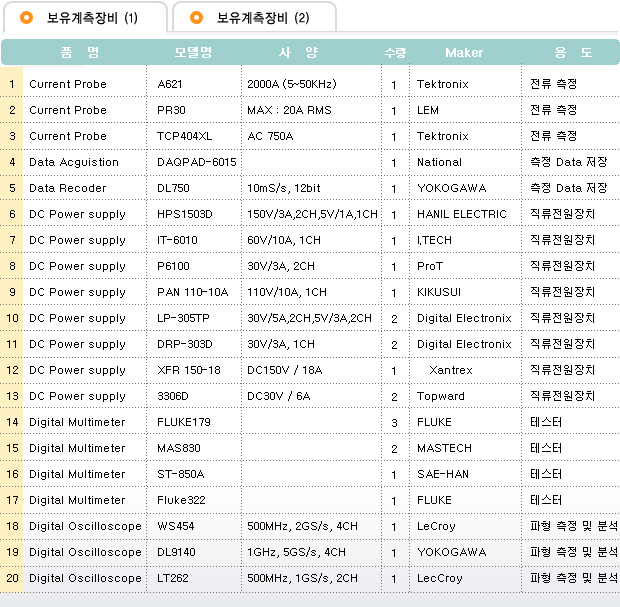This screenshot has width=620, height=607.
Task: Open the 보유계측장비 (1) tab
Action: tap(85, 18)
